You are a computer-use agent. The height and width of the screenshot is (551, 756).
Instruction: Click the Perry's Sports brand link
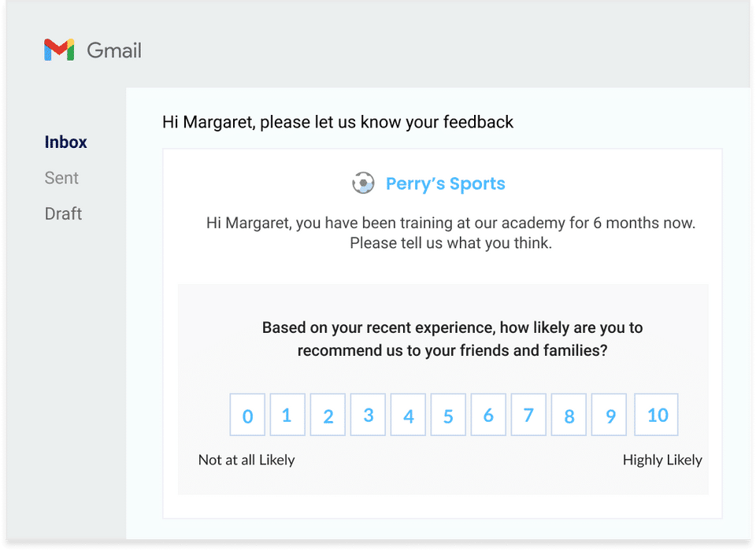tap(445, 184)
